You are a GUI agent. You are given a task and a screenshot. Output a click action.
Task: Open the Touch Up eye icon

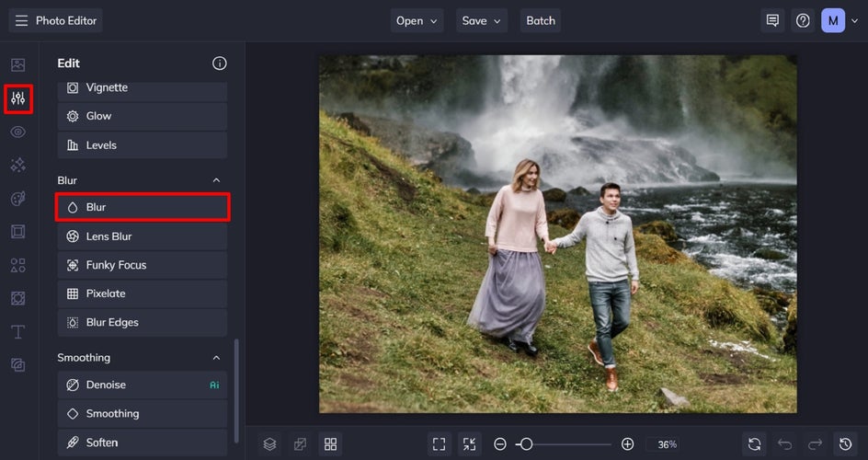pos(17,132)
